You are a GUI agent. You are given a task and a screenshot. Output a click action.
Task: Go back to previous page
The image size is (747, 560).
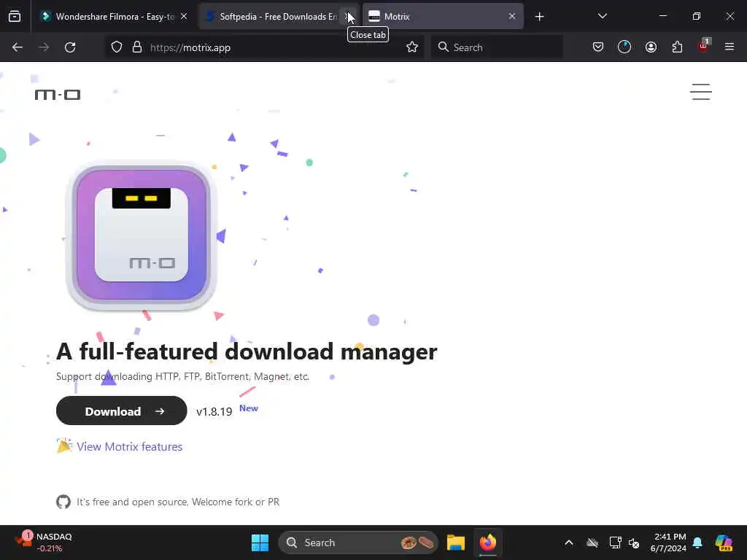(x=18, y=47)
